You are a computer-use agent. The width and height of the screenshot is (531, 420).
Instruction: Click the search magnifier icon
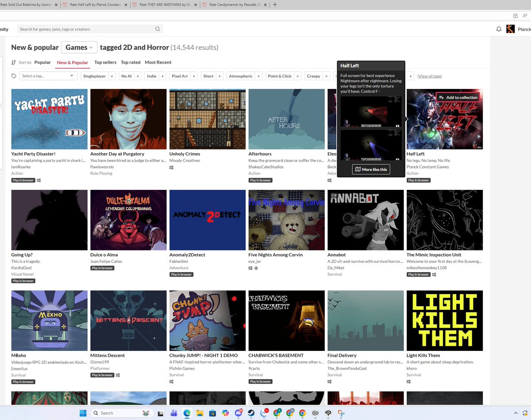tap(158, 29)
